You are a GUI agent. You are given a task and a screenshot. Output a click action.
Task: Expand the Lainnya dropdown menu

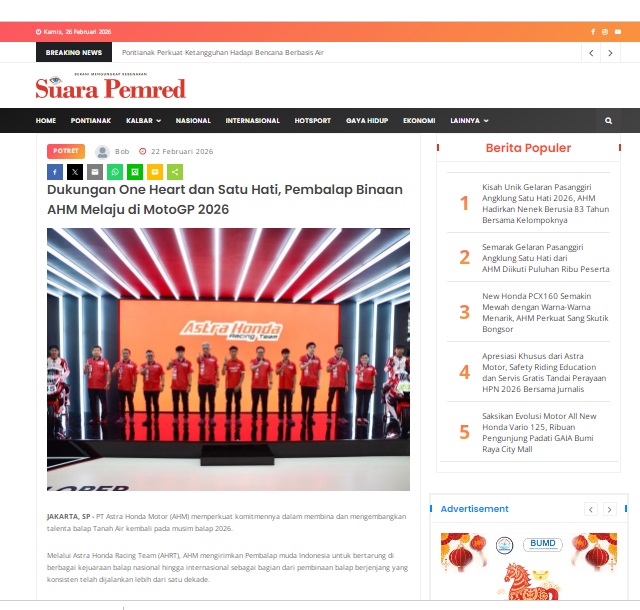[469, 121]
